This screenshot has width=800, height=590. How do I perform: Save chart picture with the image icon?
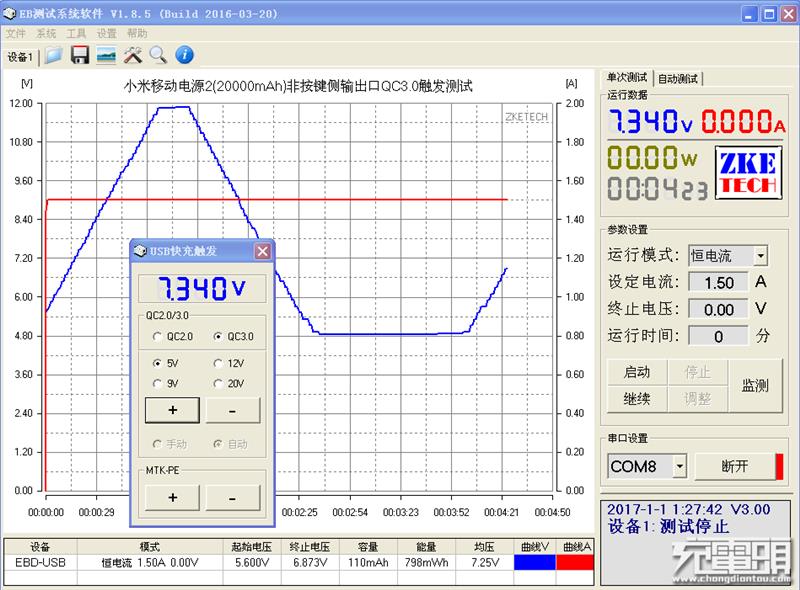106,55
